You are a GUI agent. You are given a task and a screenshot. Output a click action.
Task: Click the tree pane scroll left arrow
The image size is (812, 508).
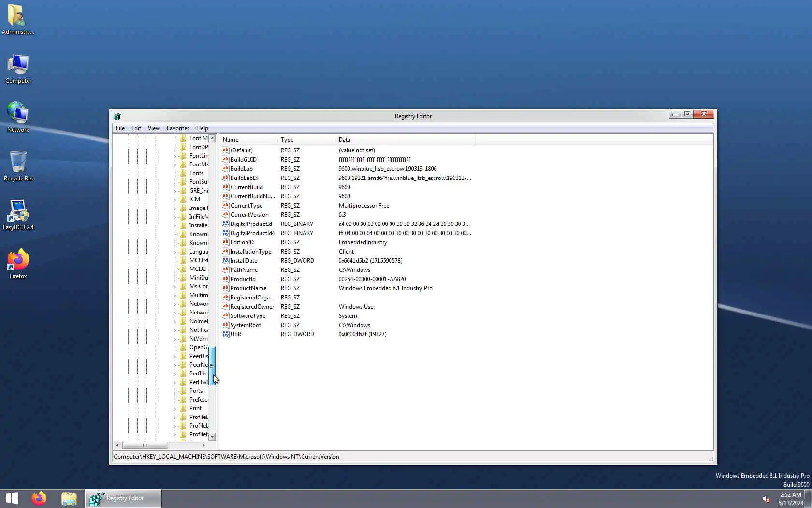117,445
